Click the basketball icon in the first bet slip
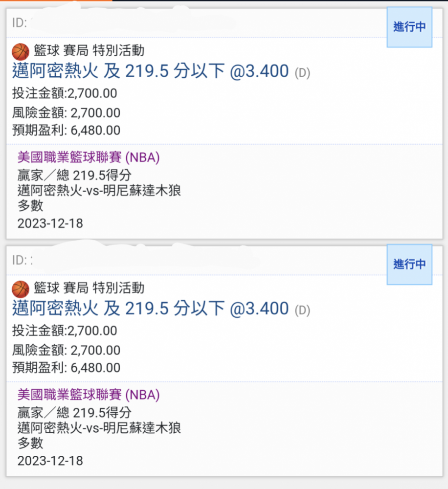448x489 pixels. tap(21, 51)
